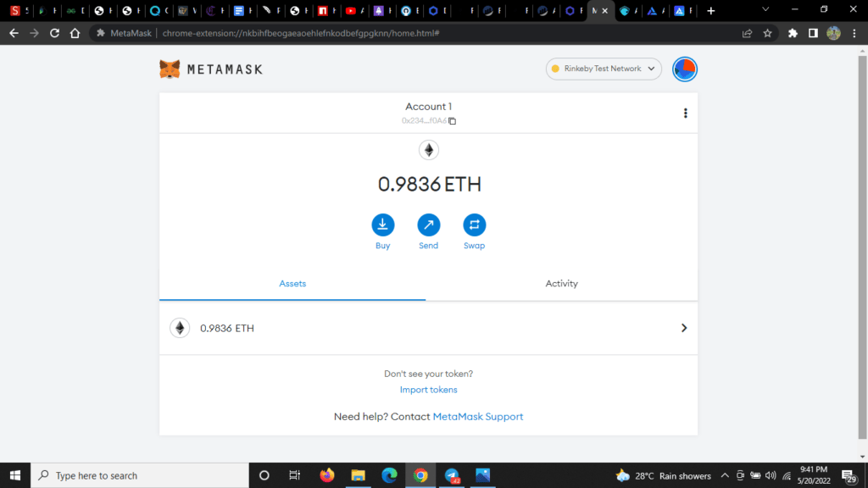Show hidden system tray icons
This screenshot has height=488, width=868.
(x=725, y=476)
